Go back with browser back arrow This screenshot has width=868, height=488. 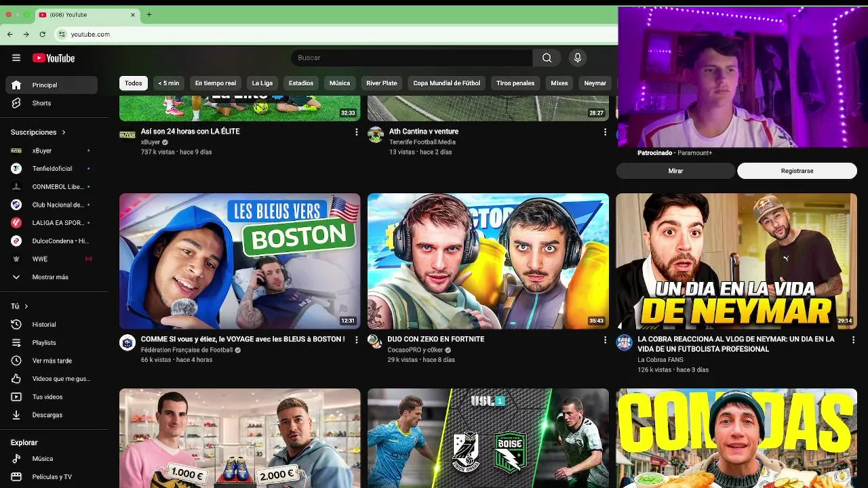pos(9,34)
